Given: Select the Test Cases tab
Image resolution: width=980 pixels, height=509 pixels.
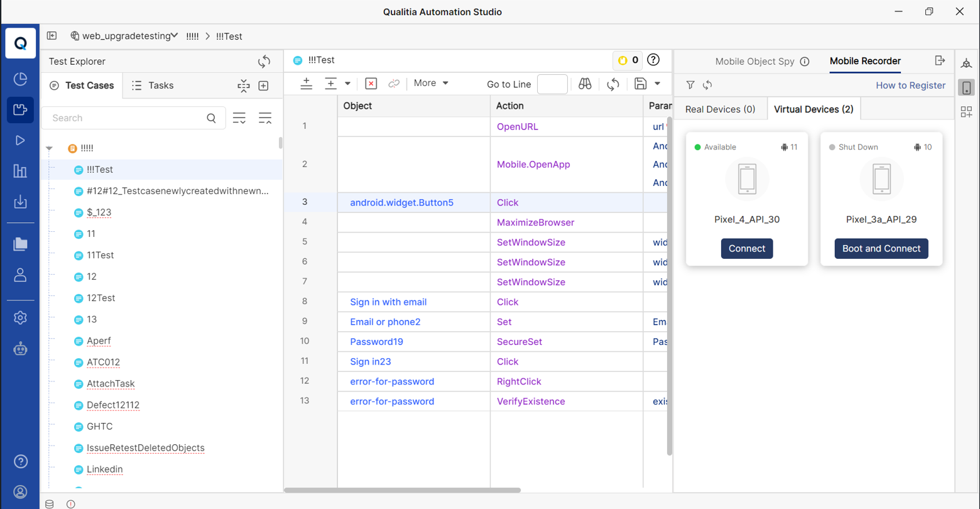Looking at the screenshot, I should click(82, 85).
